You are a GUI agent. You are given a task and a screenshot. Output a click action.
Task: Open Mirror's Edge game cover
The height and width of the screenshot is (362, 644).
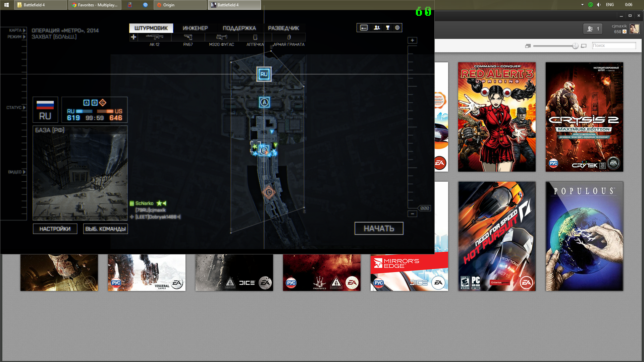(x=409, y=273)
